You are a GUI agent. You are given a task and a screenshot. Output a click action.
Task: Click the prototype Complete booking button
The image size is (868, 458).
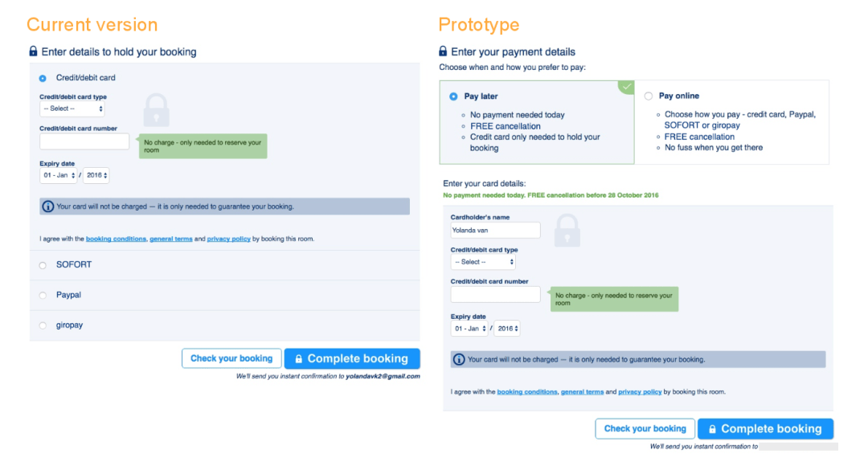766,429
